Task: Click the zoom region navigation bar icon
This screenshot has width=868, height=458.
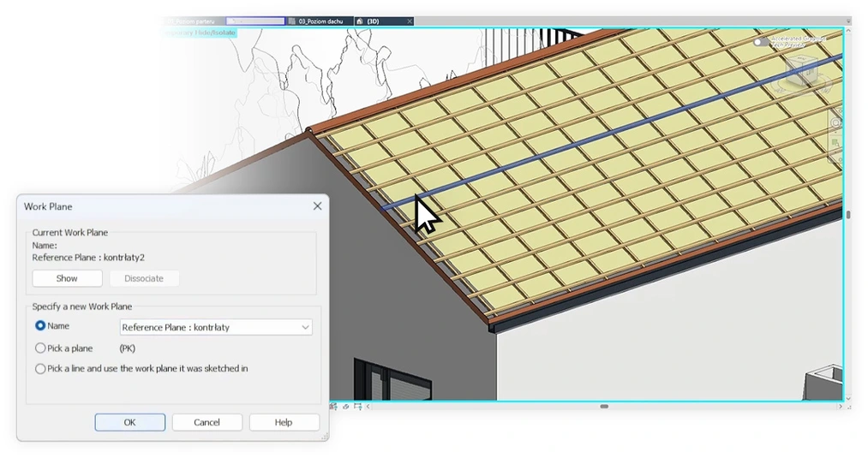Action: pos(835,143)
